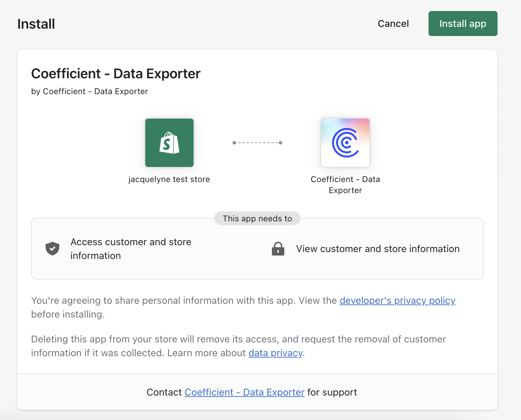The height and width of the screenshot is (420, 521).
Task: Click the green Install app button
Action: click(x=462, y=23)
